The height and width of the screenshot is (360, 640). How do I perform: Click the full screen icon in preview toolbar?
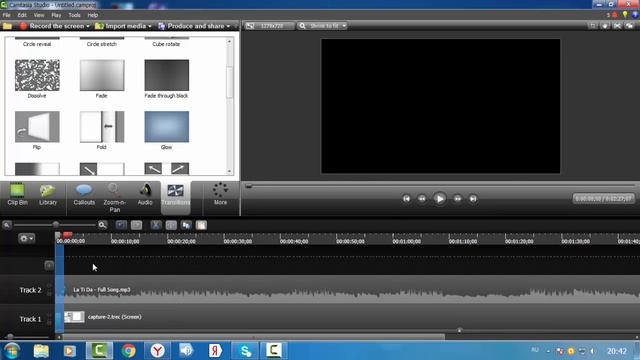[617, 26]
